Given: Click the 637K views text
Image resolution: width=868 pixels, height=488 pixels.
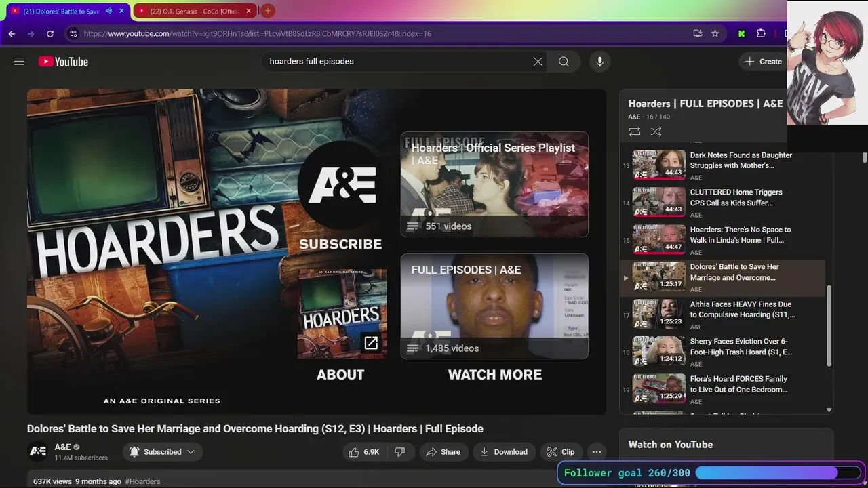Looking at the screenshot, I should [x=52, y=481].
